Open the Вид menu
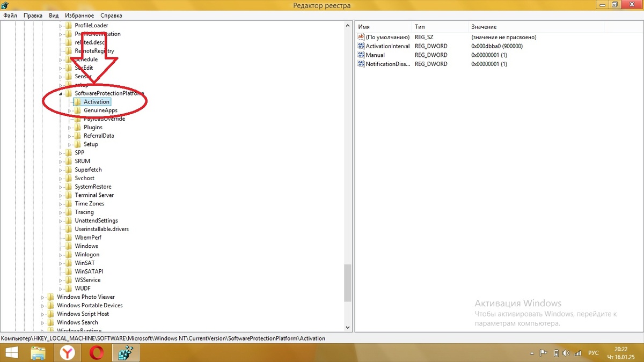 (x=54, y=16)
